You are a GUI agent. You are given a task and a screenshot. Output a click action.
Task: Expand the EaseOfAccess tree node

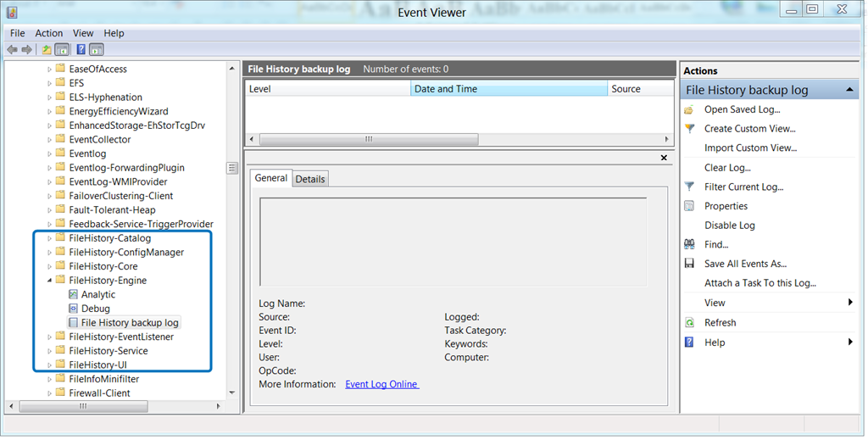pyautogui.click(x=49, y=70)
